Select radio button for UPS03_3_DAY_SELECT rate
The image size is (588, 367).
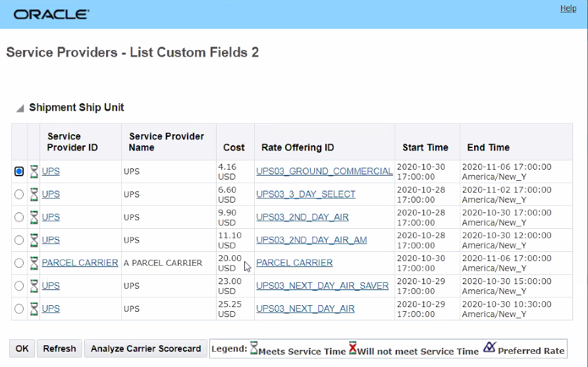pyautogui.click(x=18, y=195)
